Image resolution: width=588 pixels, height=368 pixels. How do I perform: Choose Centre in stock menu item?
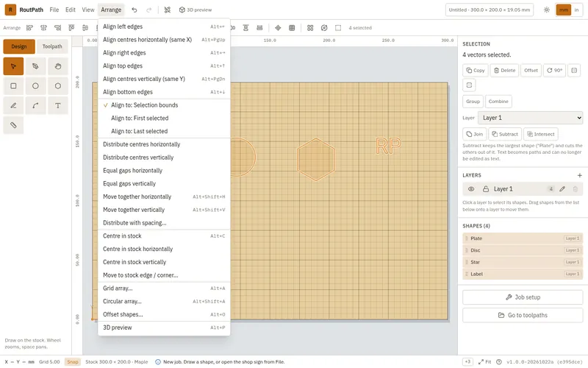(x=164, y=236)
